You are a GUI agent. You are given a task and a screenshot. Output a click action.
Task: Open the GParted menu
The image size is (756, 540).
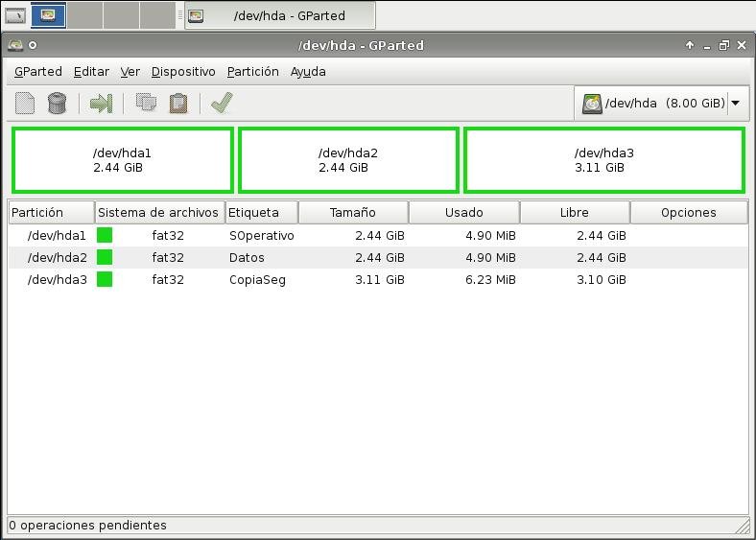[x=38, y=72]
